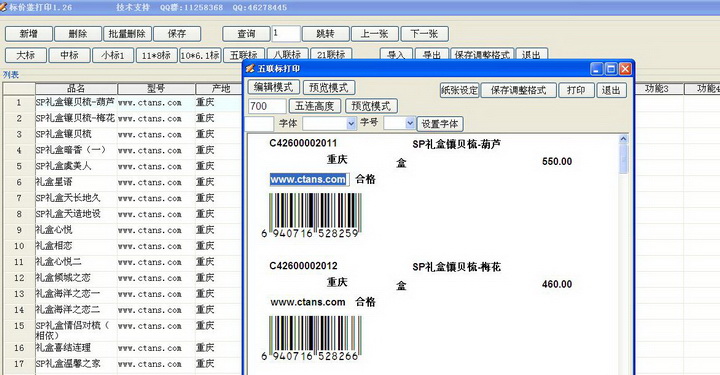This screenshot has width=720, height=375.
Task: Click the blank field left of 字体
Action: tap(259, 123)
